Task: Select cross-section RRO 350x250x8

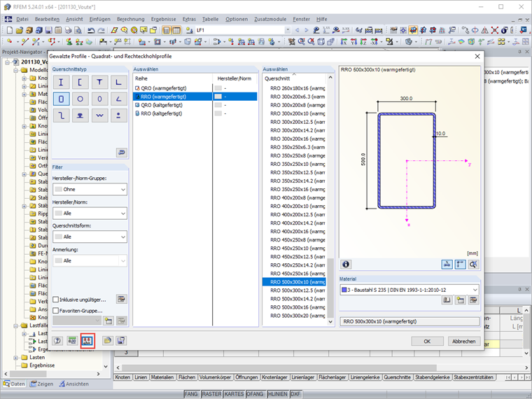Action: (294, 155)
